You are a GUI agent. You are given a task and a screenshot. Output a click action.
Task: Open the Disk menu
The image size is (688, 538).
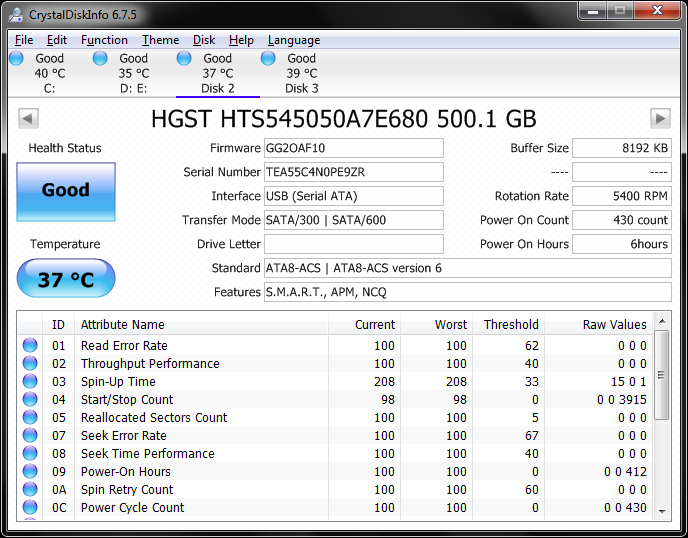point(204,40)
